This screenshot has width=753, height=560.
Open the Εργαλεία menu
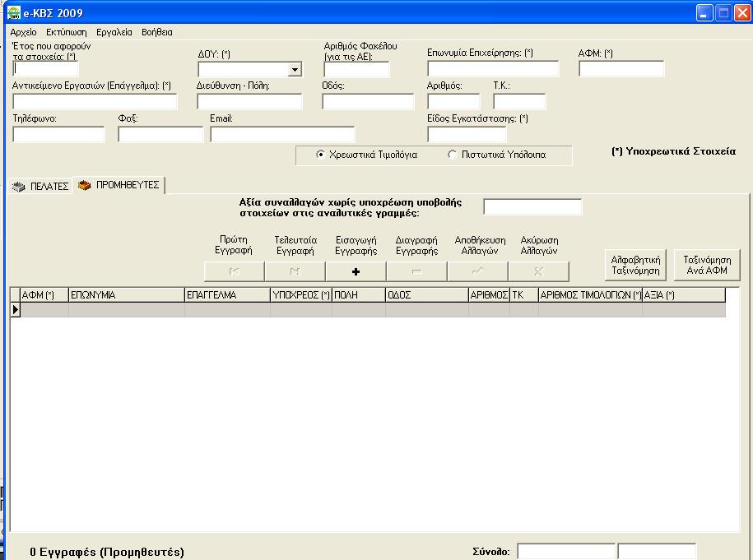coord(114,32)
